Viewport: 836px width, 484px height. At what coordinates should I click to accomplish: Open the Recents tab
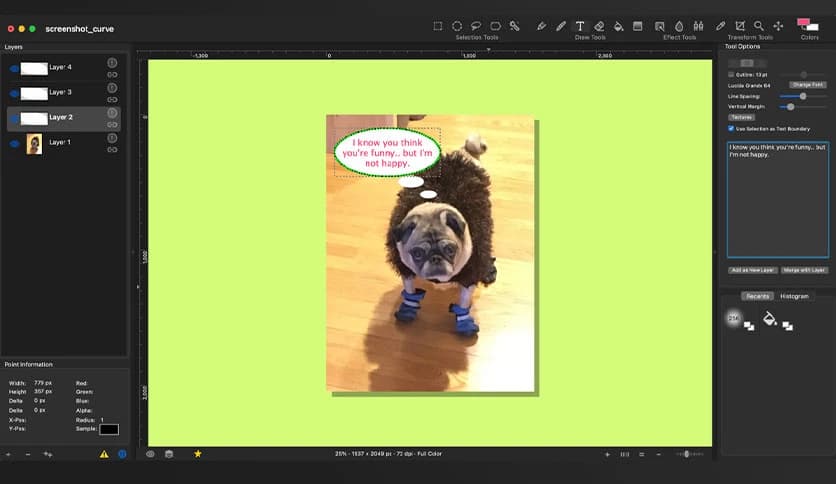coord(757,296)
